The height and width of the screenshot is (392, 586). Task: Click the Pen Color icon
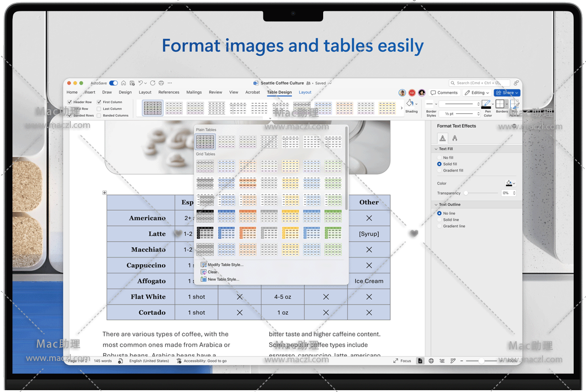486,104
